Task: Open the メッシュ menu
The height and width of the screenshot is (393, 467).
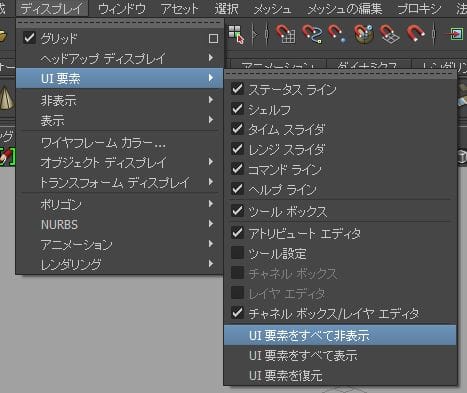Action: click(273, 8)
